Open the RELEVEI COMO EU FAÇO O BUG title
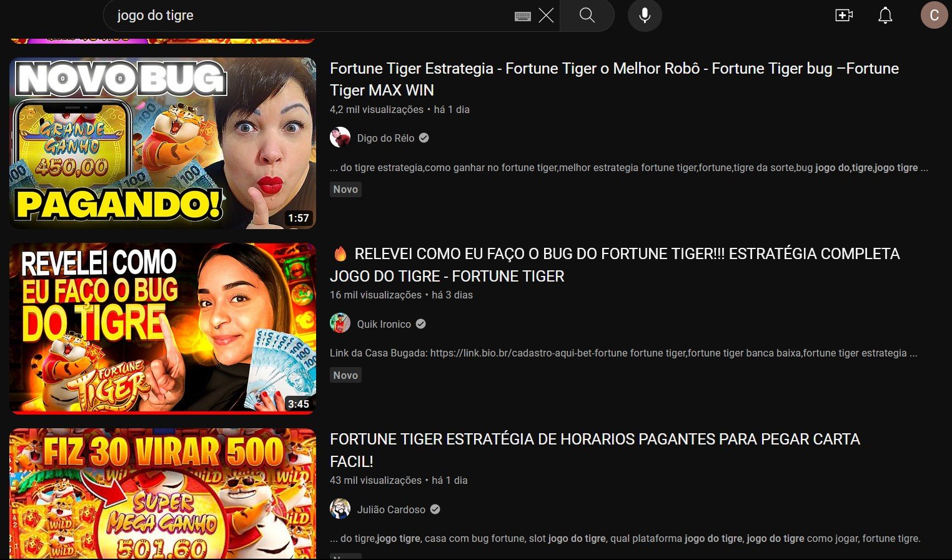The width and height of the screenshot is (952, 560). point(615,265)
